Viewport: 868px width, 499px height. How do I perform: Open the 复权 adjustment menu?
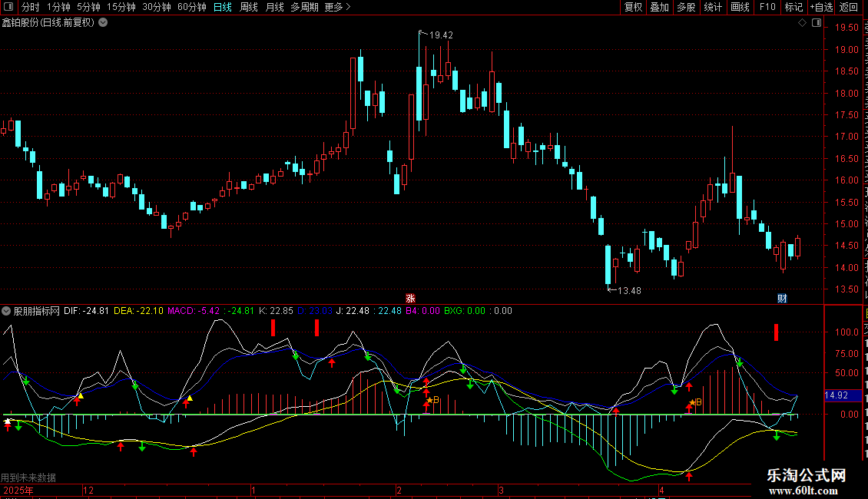(633, 7)
